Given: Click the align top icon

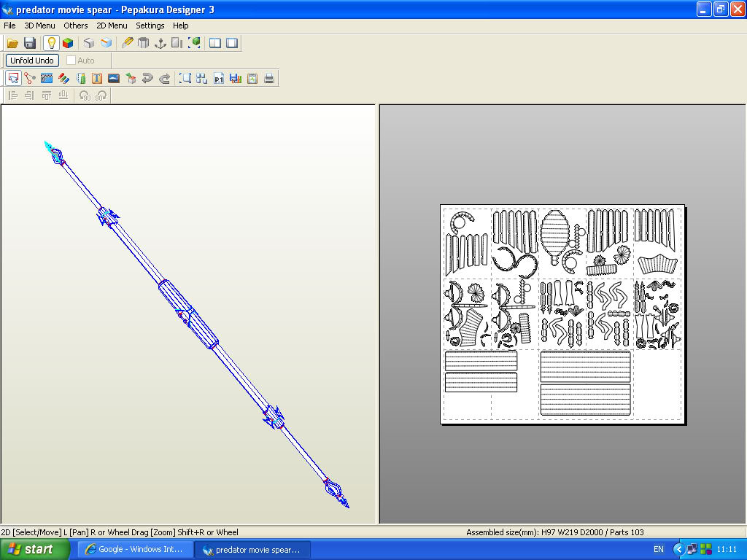Looking at the screenshot, I should [46, 96].
